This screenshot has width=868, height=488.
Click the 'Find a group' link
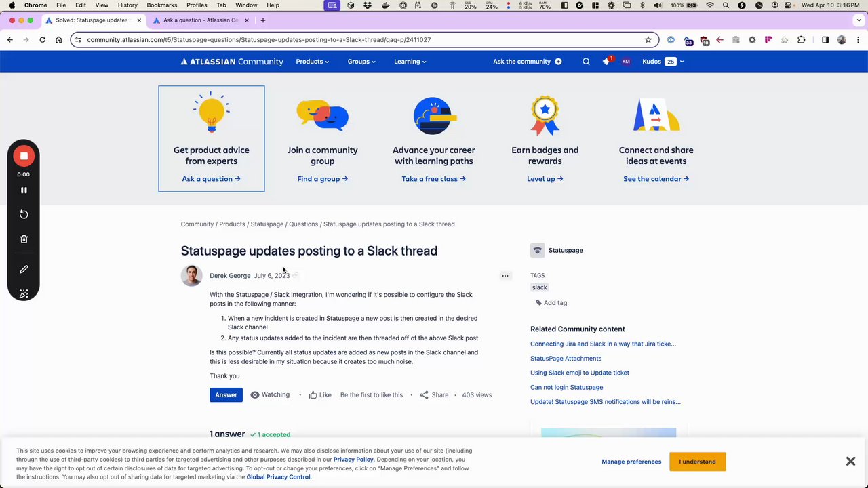pyautogui.click(x=323, y=179)
